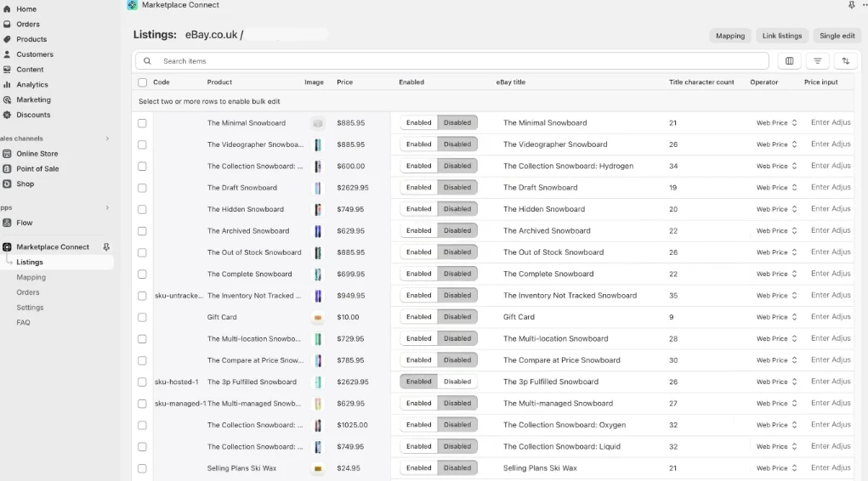Click the Discounts icon in sidebar
Viewport: 868px width, 481px height.
click(7, 115)
